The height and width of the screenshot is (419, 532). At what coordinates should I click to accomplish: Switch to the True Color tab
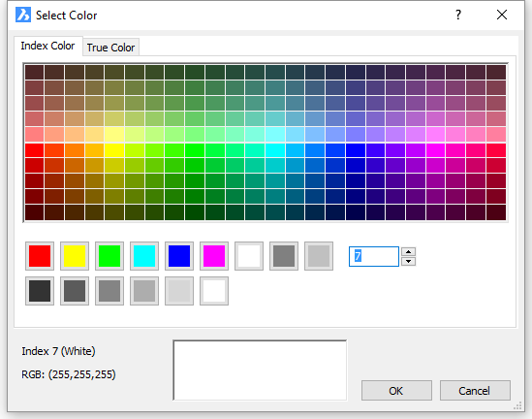[110, 48]
